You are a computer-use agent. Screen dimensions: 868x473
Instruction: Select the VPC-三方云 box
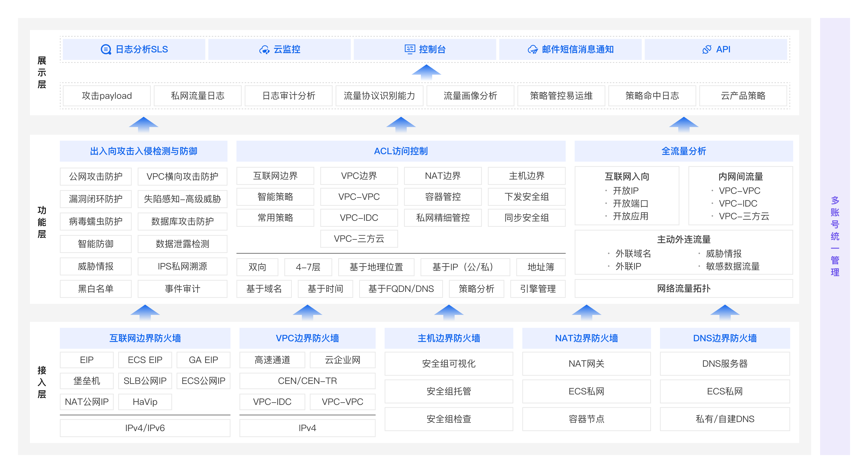pyautogui.click(x=359, y=239)
